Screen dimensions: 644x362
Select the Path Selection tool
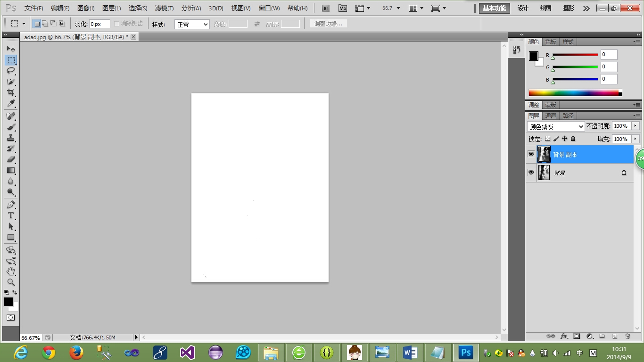tap(11, 226)
